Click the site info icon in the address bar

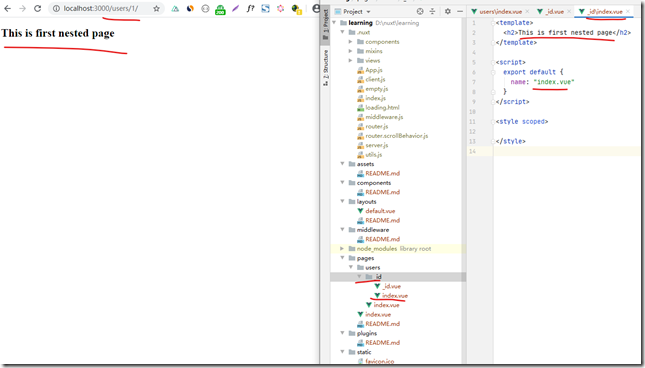[56, 9]
